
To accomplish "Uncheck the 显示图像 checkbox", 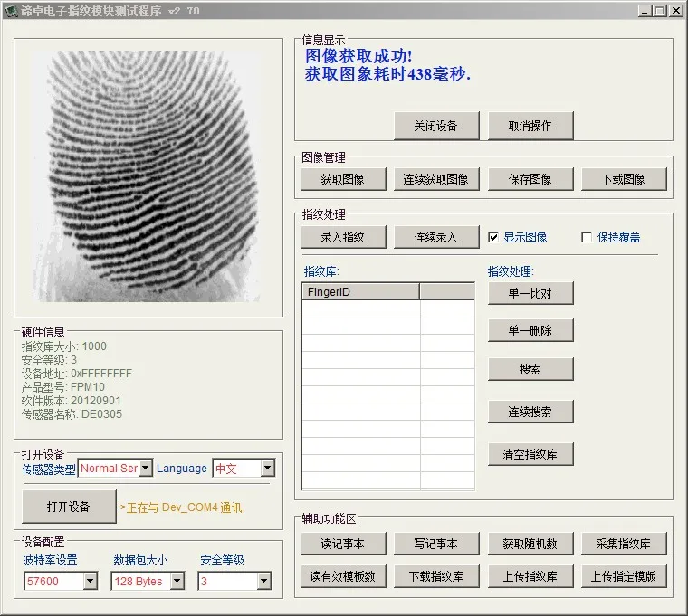I will [x=493, y=238].
